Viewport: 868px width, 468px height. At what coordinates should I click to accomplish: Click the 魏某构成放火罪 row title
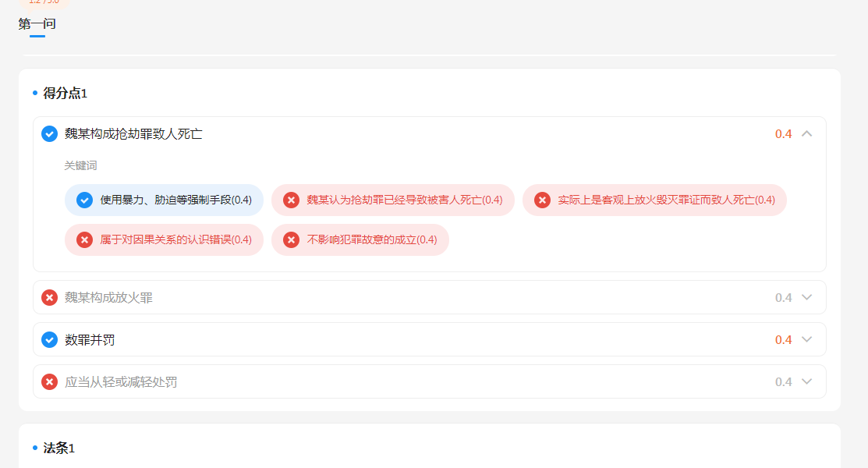108,297
